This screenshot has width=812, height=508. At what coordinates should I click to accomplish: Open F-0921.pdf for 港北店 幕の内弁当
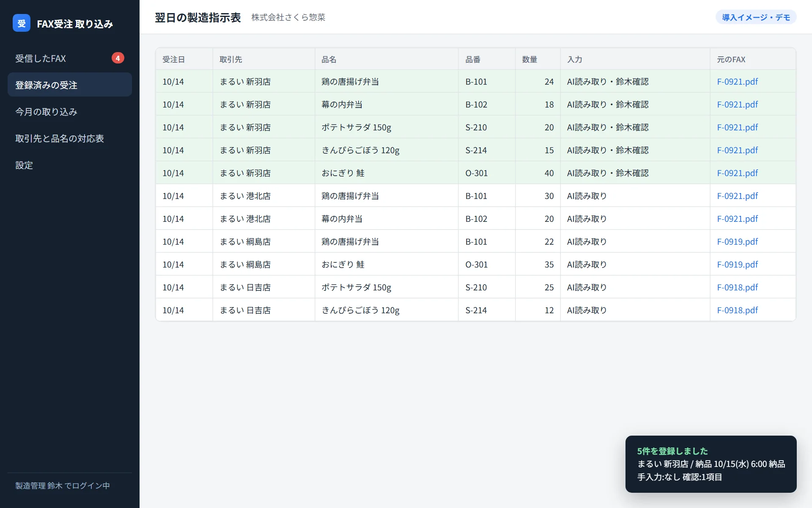737,219
